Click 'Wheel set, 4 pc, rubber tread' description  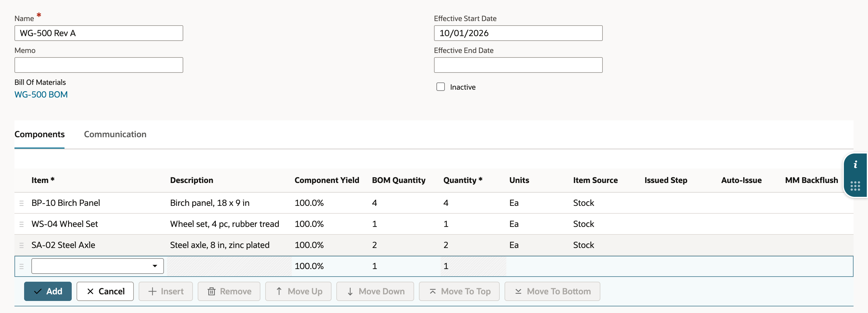click(x=225, y=224)
